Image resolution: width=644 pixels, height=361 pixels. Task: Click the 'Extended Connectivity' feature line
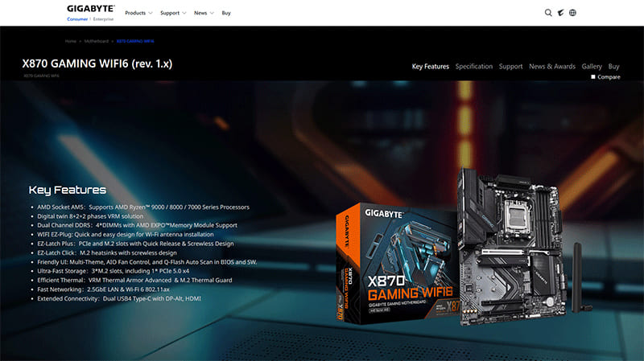click(119, 298)
